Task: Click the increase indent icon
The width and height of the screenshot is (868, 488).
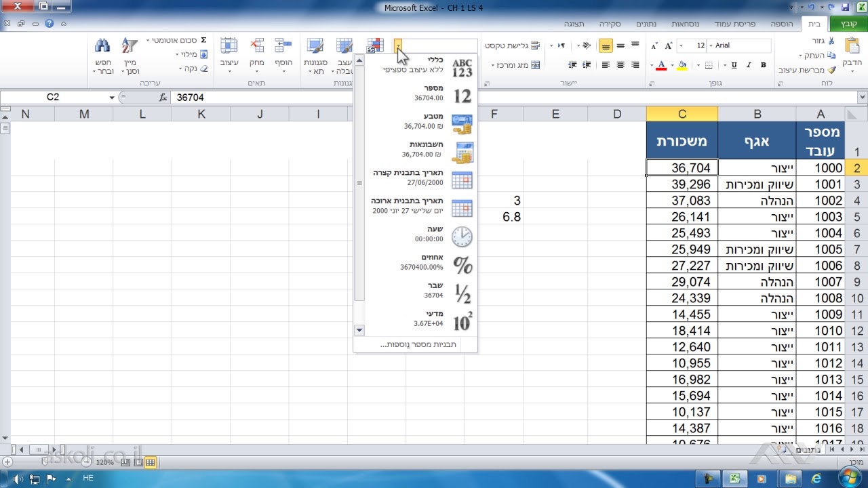Action: coord(572,65)
